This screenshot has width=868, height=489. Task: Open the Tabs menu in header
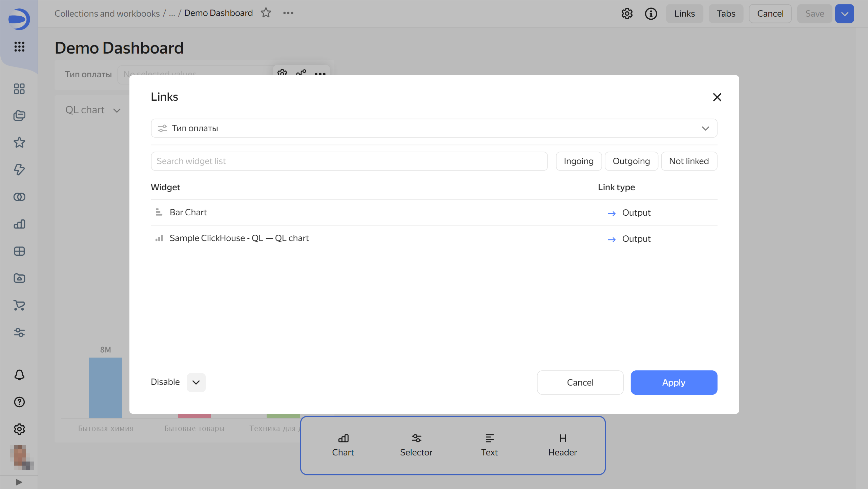[x=726, y=14]
